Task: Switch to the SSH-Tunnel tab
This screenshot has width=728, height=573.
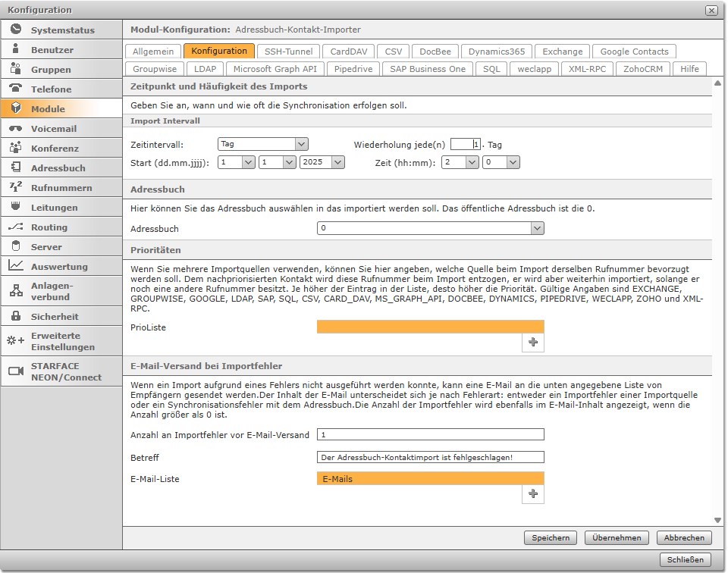Action: point(287,52)
